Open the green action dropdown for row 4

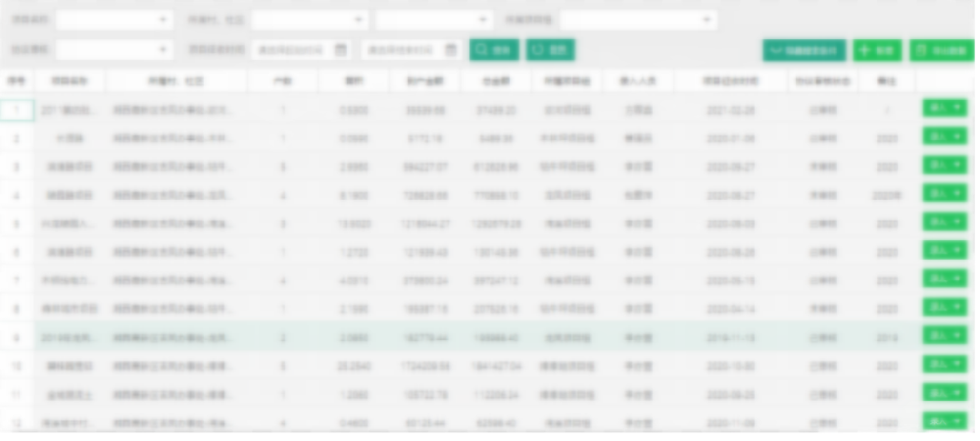point(945,193)
